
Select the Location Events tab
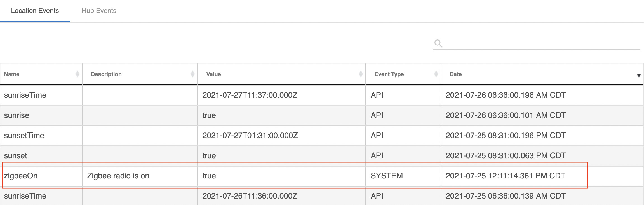pos(35,11)
